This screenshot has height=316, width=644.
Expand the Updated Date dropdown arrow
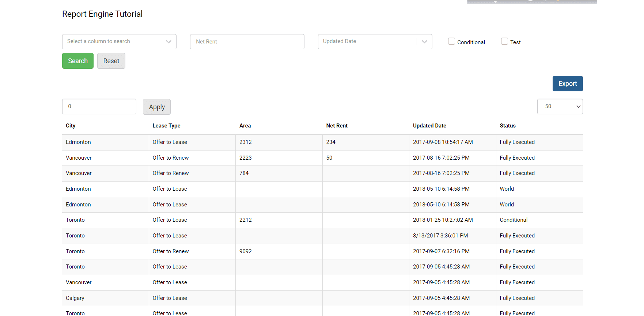pos(424,42)
